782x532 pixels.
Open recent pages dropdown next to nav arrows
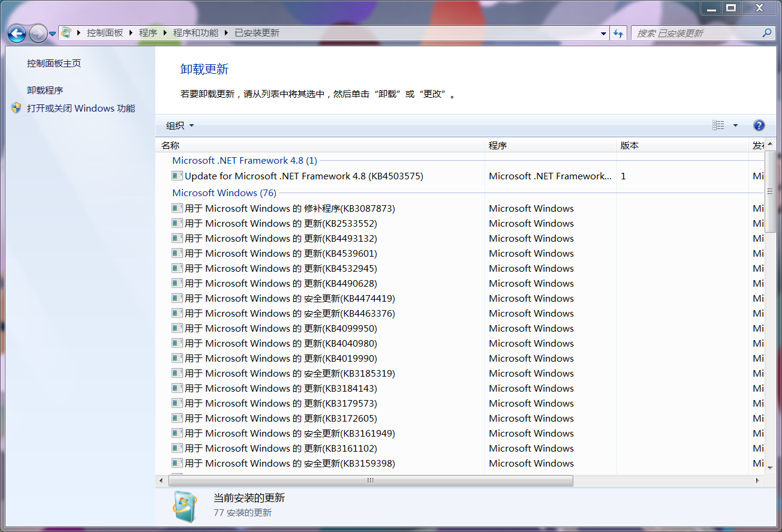(x=53, y=34)
